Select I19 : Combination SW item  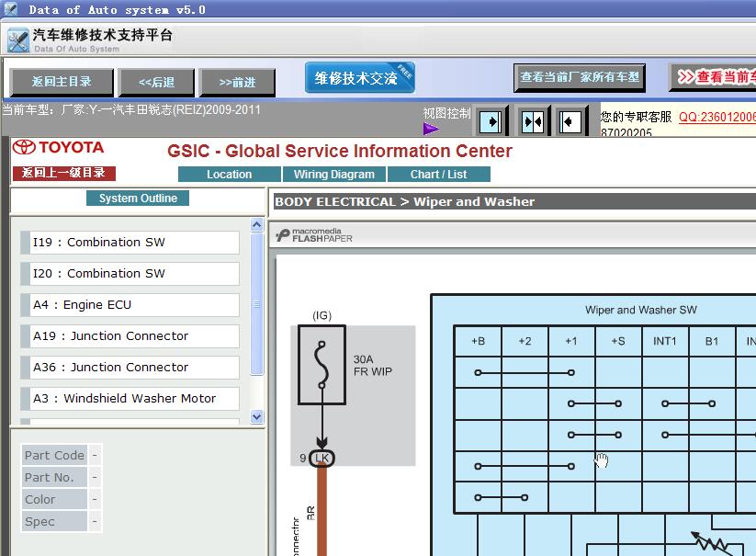pyautogui.click(x=130, y=242)
